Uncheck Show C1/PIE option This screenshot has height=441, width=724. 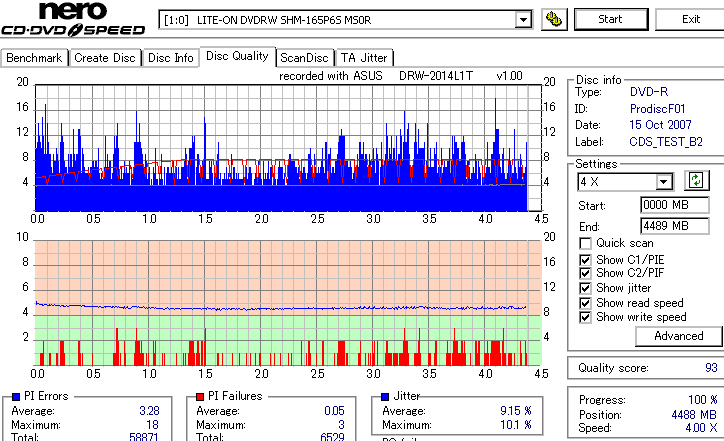pyautogui.click(x=585, y=260)
